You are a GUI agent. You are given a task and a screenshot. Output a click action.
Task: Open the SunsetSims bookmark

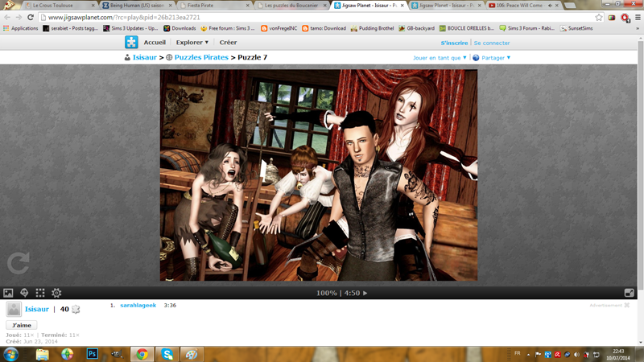point(576,28)
